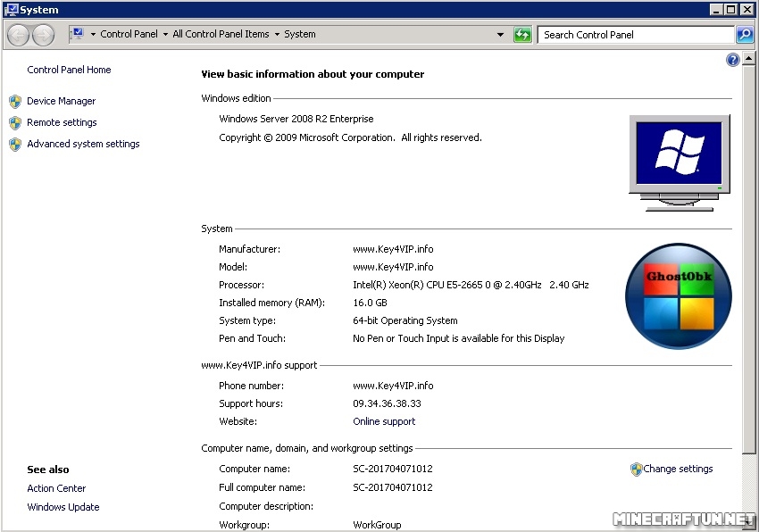Screen dimensions: 759x532
Task: Click the Back navigation arrow button
Action: [19, 35]
